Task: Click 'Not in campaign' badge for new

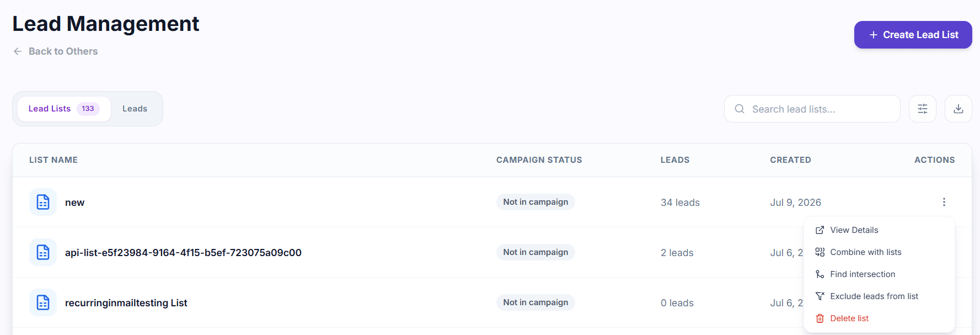Action: tap(535, 202)
